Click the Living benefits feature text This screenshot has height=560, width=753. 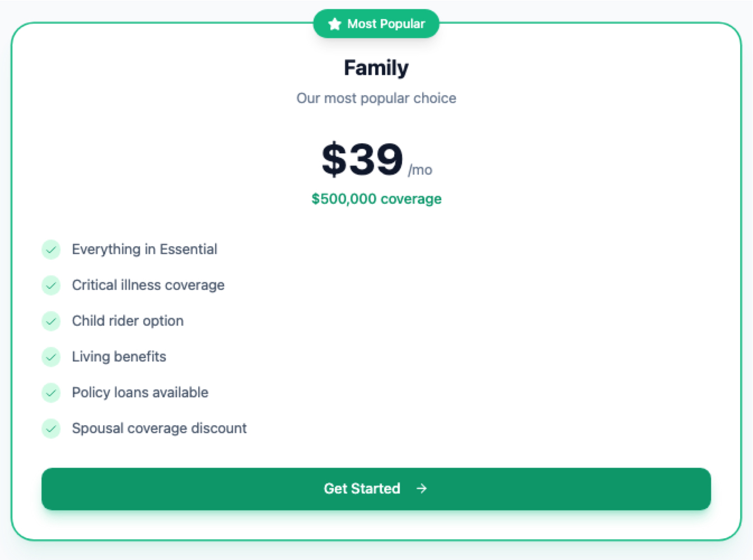(x=119, y=357)
